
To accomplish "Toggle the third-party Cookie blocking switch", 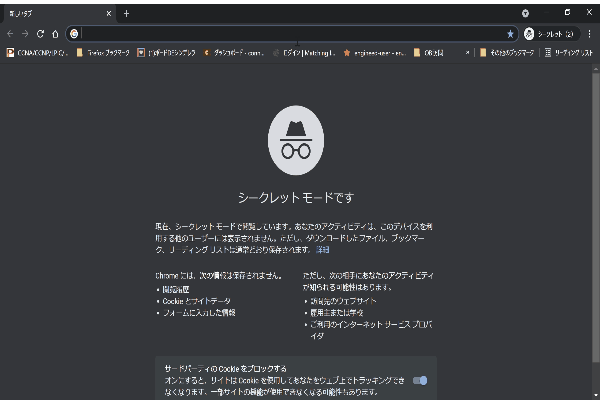I will click(420, 380).
